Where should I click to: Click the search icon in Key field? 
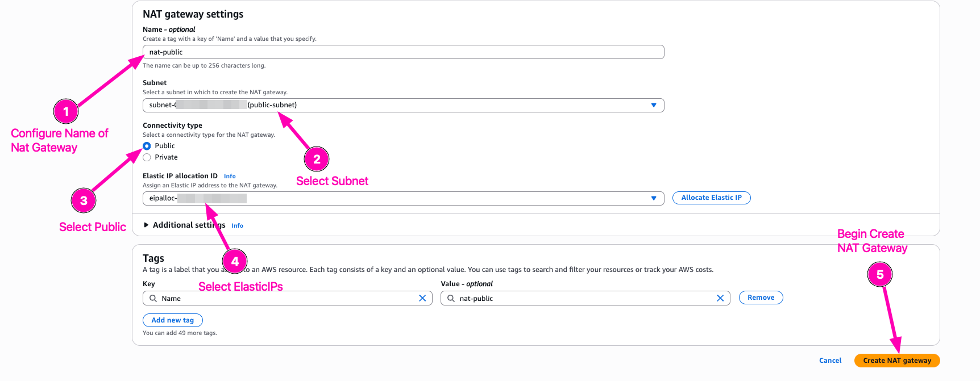(x=153, y=298)
